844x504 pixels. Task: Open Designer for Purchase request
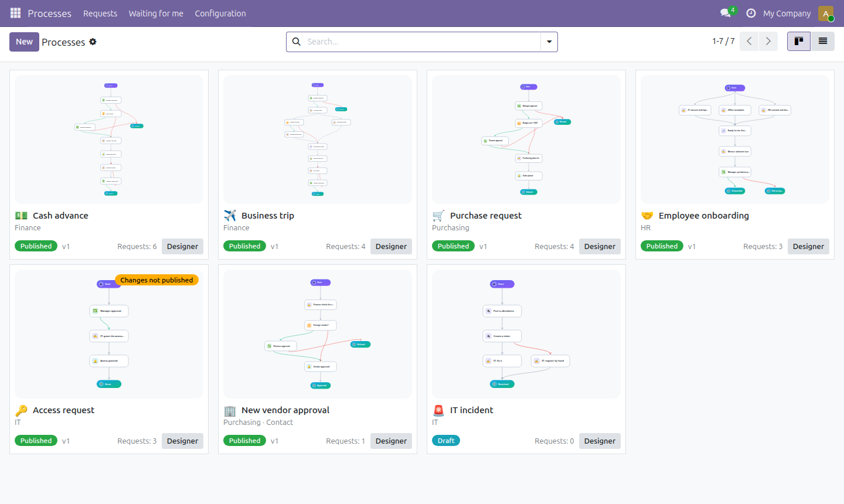point(600,246)
